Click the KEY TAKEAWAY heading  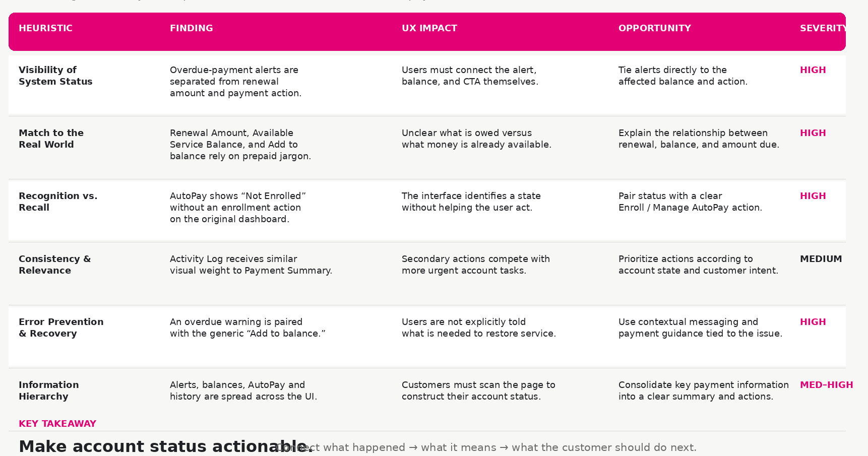click(57, 424)
